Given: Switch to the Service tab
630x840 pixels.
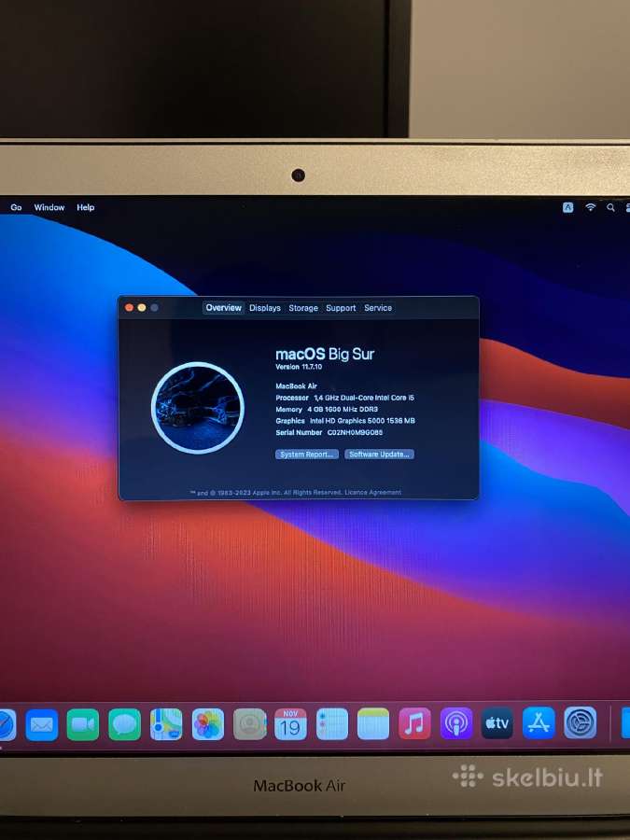Looking at the screenshot, I should pyautogui.click(x=378, y=308).
